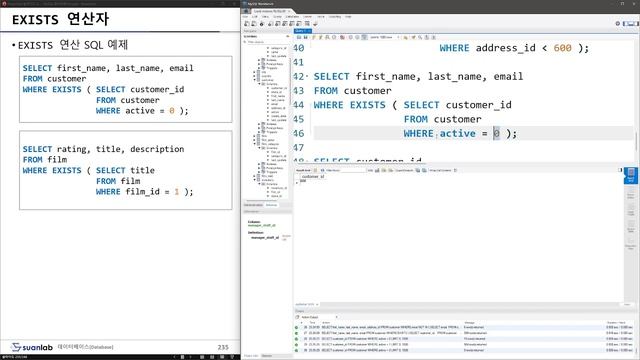Open the Query menu

(x=278, y=17)
